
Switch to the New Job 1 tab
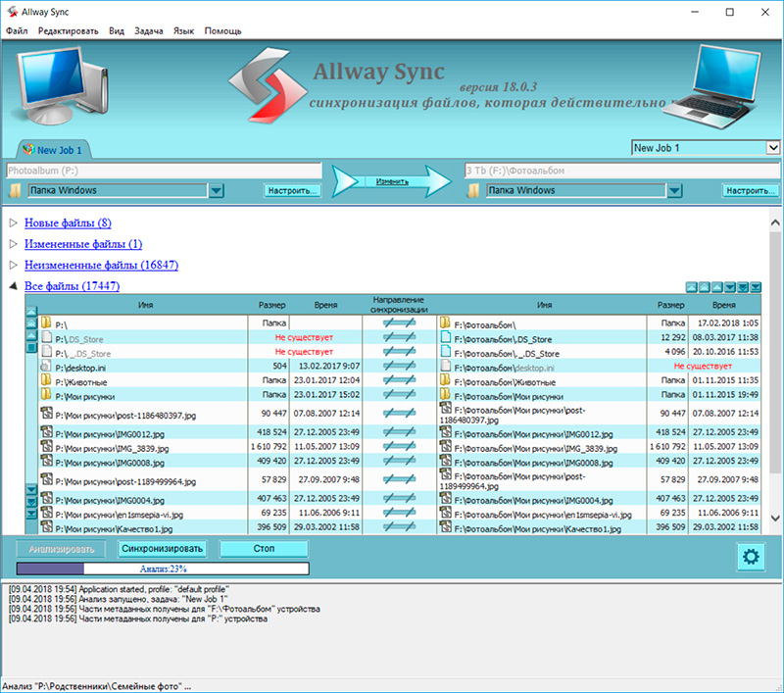click(x=52, y=150)
